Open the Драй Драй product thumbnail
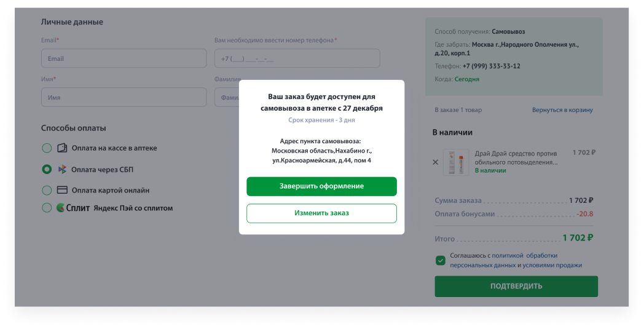The height and width of the screenshot is (329, 644). pyautogui.click(x=456, y=162)
